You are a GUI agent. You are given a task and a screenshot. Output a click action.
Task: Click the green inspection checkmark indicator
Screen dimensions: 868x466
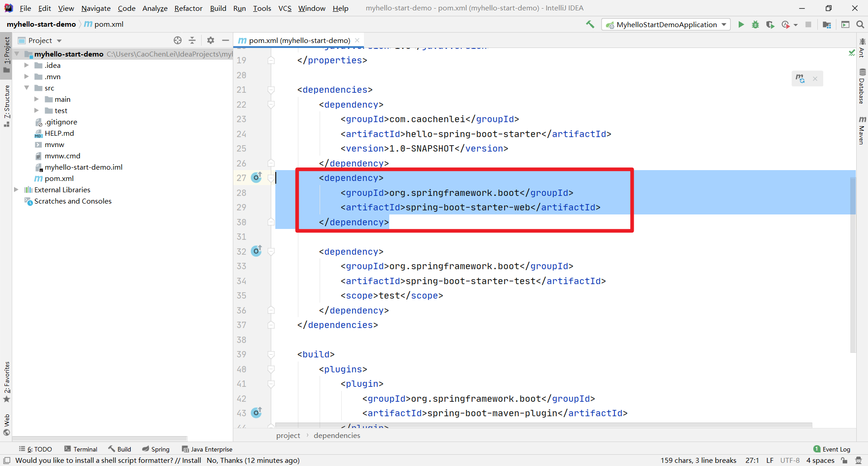[x=852, y=53]
